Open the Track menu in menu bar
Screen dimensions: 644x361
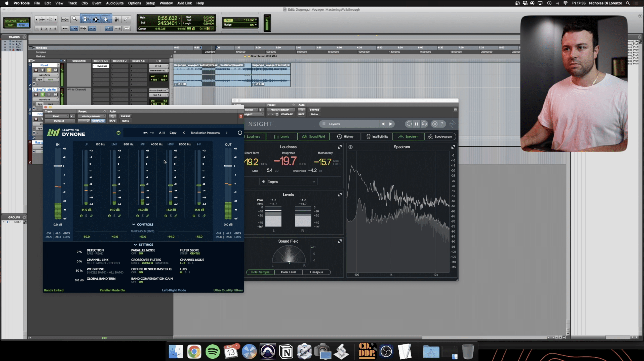click(72, 3)
